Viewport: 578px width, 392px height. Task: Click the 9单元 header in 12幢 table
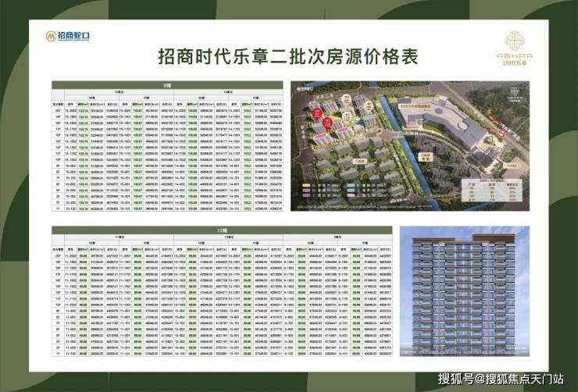click(x=337, y=237)
